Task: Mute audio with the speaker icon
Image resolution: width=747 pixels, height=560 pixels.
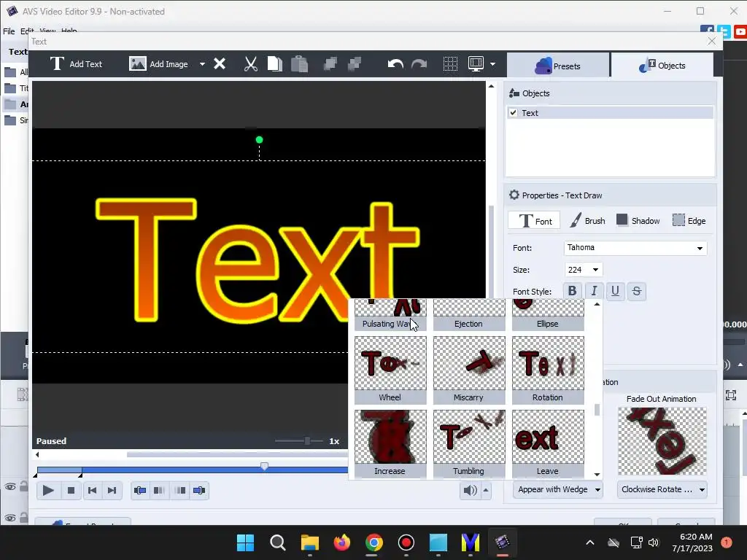Action: (470, 490)
